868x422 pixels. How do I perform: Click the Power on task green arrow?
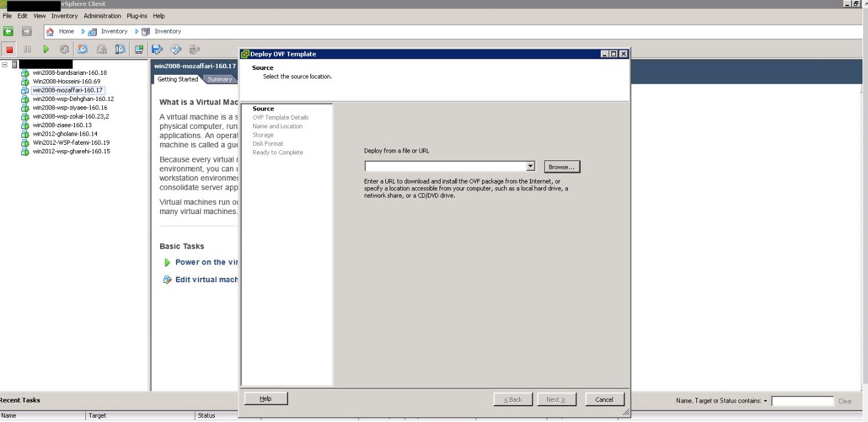click(x=167, y=263)
